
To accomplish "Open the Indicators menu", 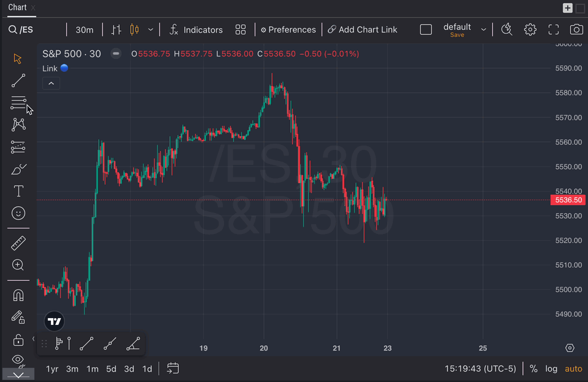I will pos(196,29).
